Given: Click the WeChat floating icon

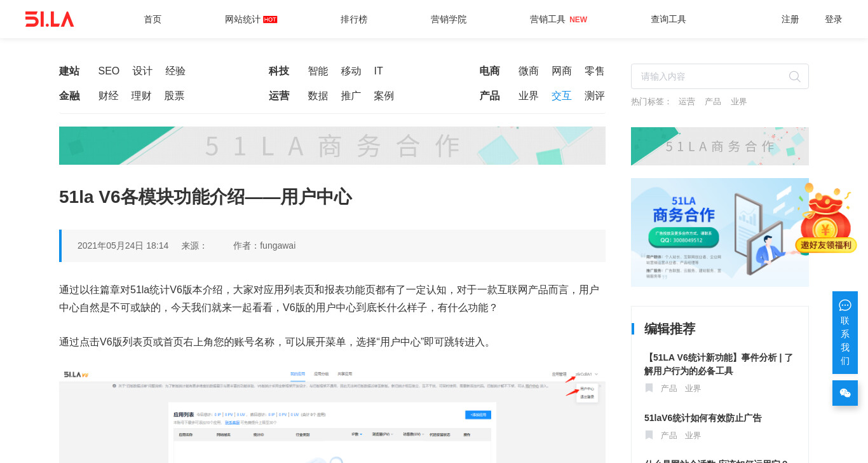Looking at the screenshot, I should coord(845,393).
